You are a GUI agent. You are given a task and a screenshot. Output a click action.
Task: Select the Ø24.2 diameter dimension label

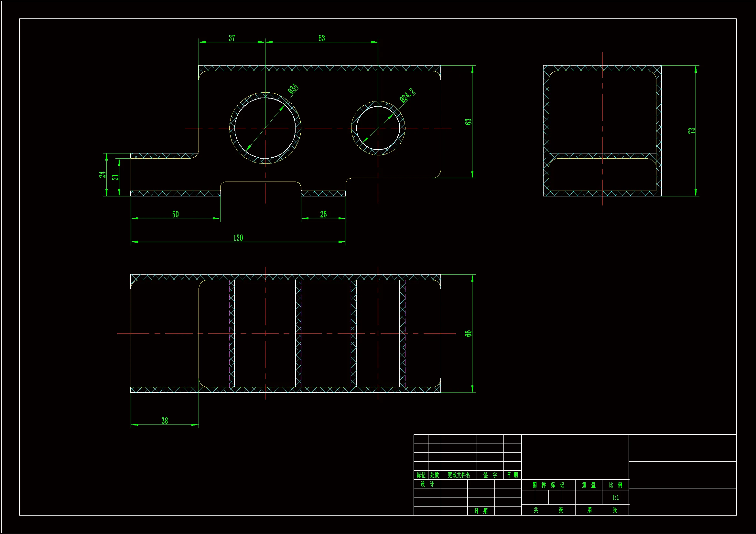[407, 95]
